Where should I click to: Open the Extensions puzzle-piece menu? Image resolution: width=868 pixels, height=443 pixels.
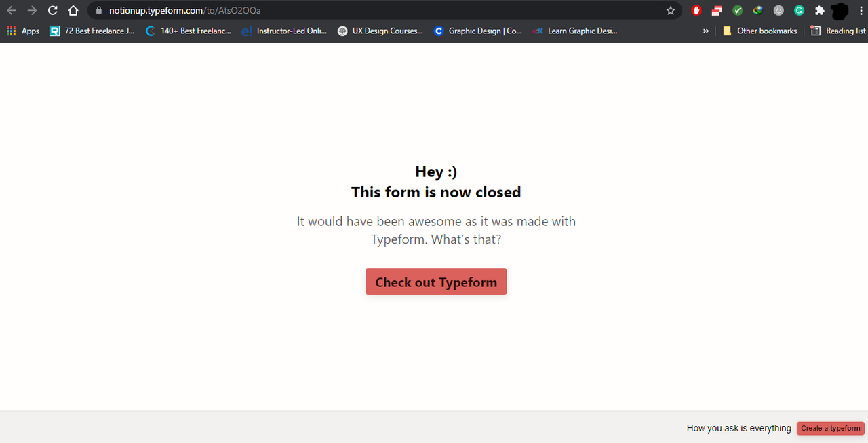coord(820,10)
